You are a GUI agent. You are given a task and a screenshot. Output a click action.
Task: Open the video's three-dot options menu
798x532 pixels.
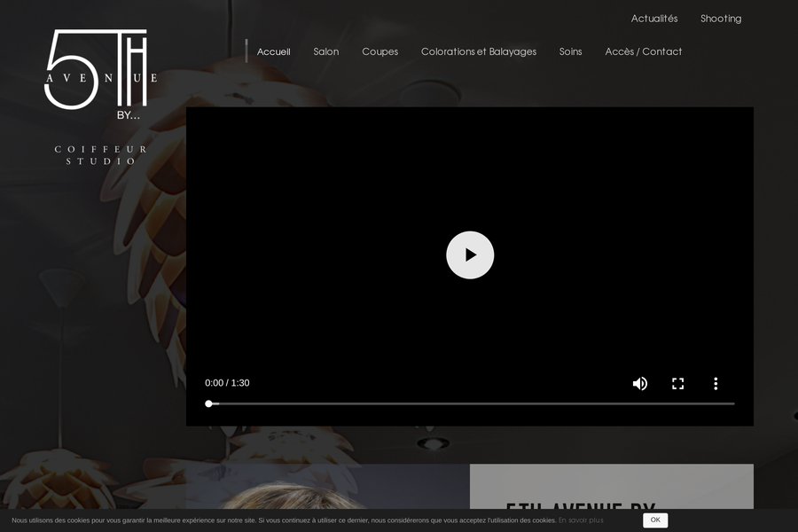tap(716, 383)
